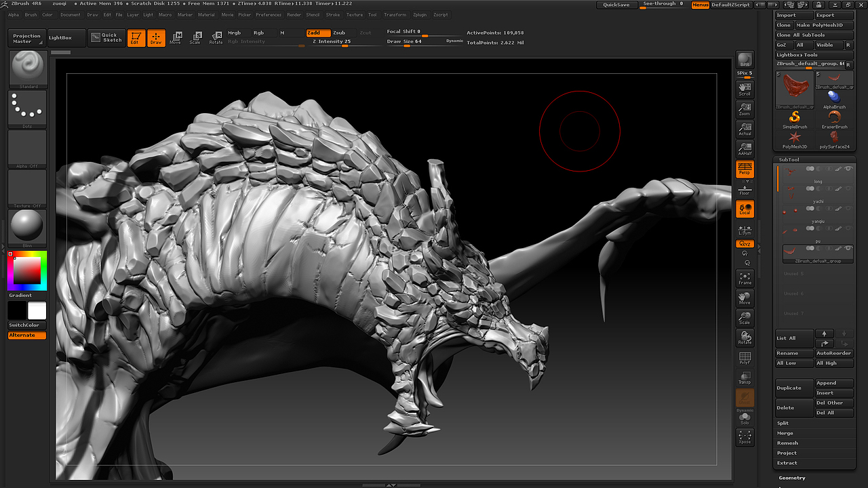Open the Zplugin menu
The width and height of the screenshot is (868, 488).
click(420, 14)
